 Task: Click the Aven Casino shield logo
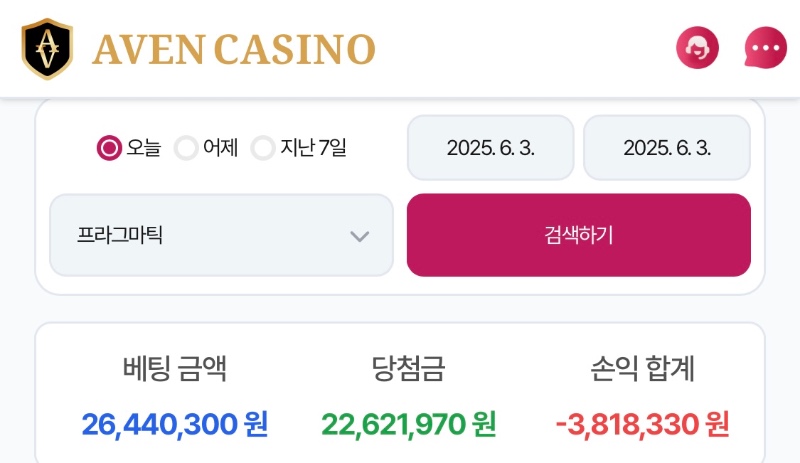[47, 49]
